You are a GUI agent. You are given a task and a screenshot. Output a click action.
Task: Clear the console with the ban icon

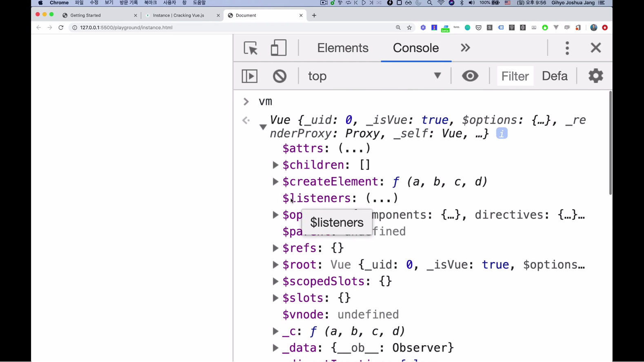pyautogui.click(x=280, y=76)
